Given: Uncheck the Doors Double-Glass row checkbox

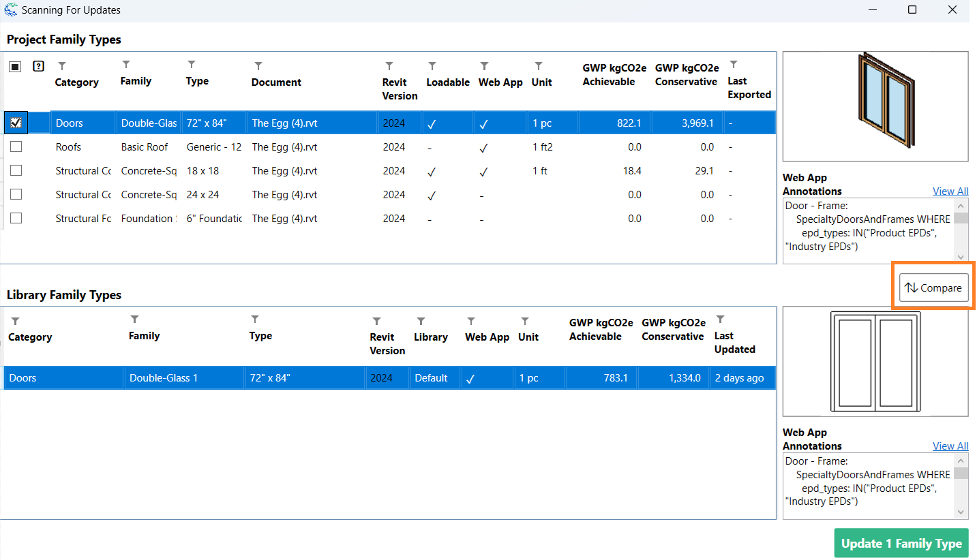Looking at the screenshot, I should (x=16, y=123).
